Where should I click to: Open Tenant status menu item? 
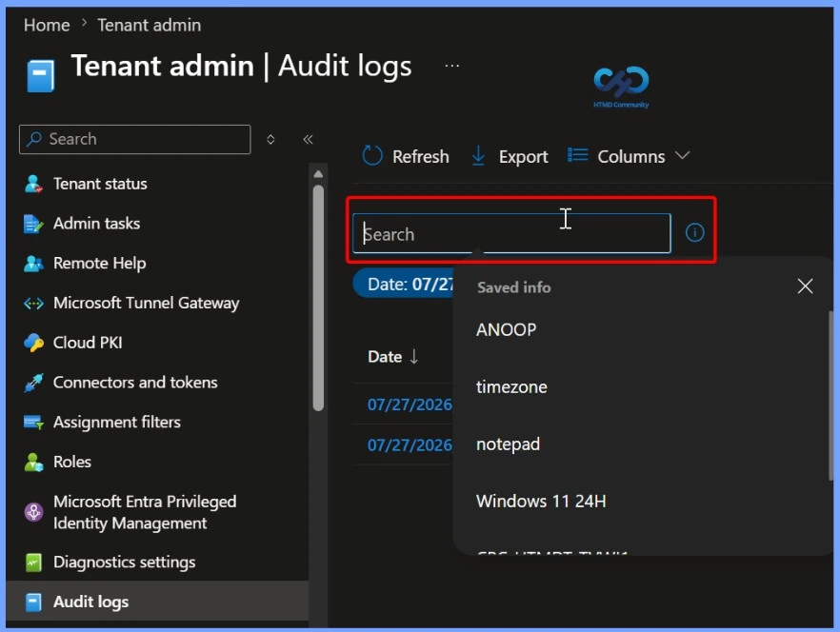100,184
